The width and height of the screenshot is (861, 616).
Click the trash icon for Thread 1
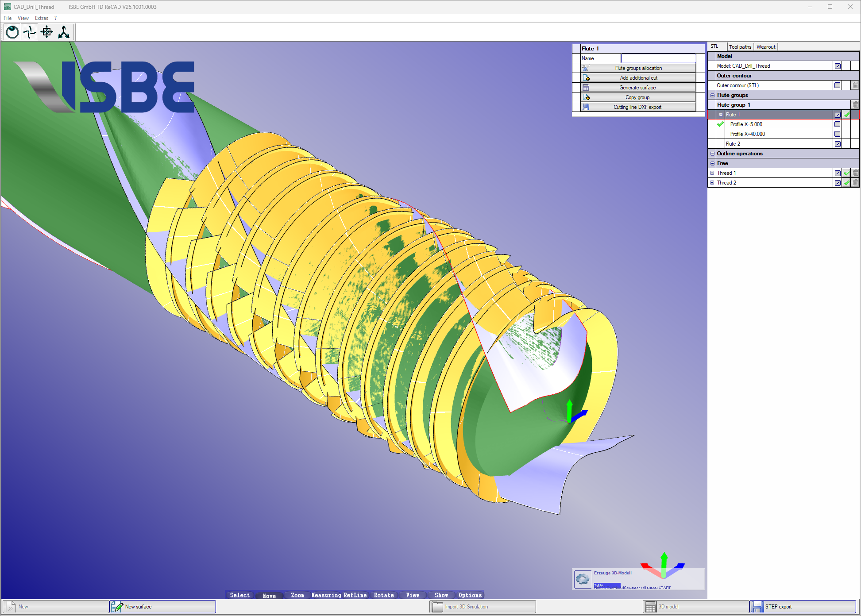click(x=855, y=173)
